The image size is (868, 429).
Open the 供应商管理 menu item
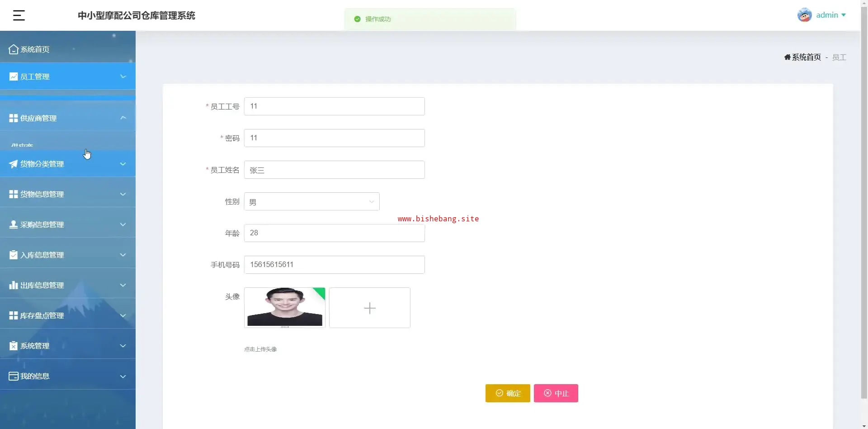tap(68, 118)
